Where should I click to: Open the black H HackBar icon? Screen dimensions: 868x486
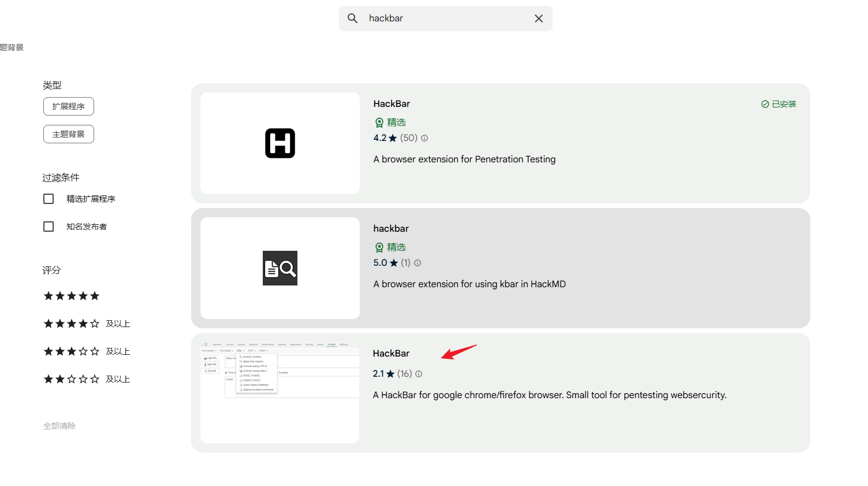pyautogui.click(x=280, y=143)
